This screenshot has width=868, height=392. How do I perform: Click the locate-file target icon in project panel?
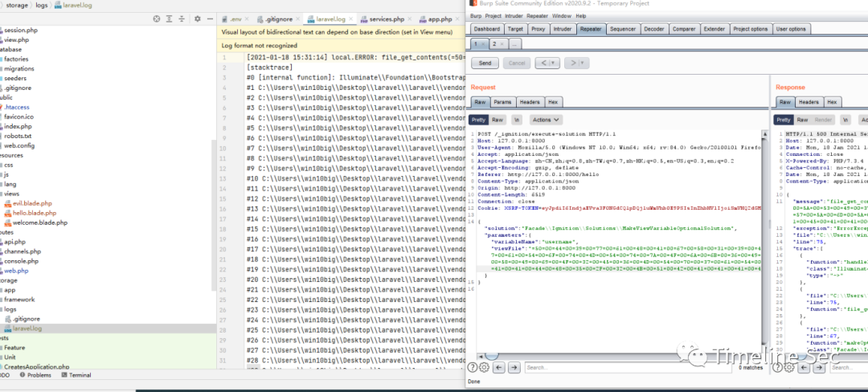pos(157,18)
